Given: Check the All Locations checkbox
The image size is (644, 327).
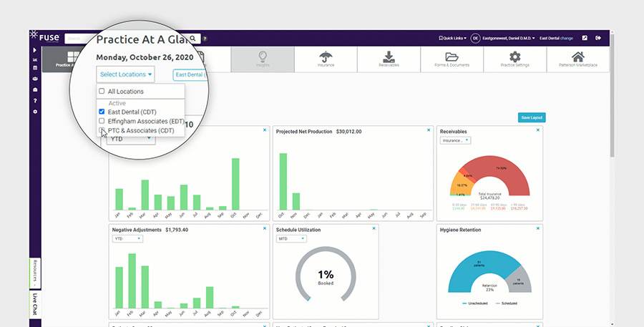Looking at the screenshot, I should (x=102, y=91).
